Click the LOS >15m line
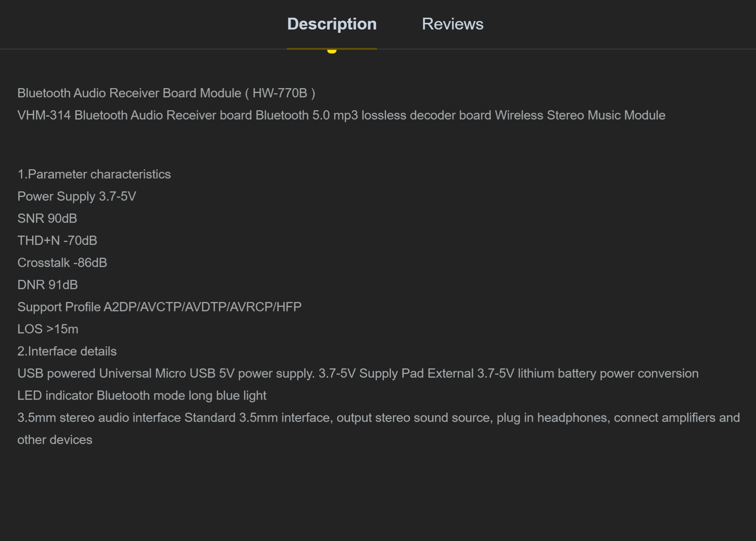Viewport: 756px width, 541px height. tap(48, 329)
